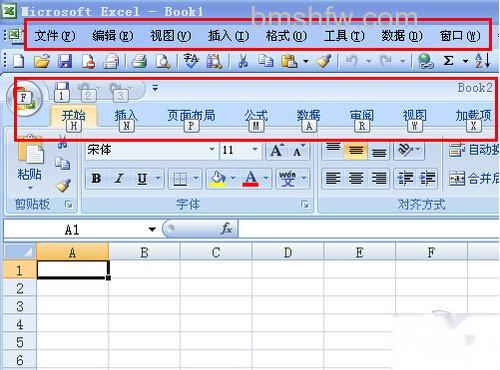
Task: Click the Sort Ascending A-Z icon
Action: pyautogui.click(x=482, y=61)
